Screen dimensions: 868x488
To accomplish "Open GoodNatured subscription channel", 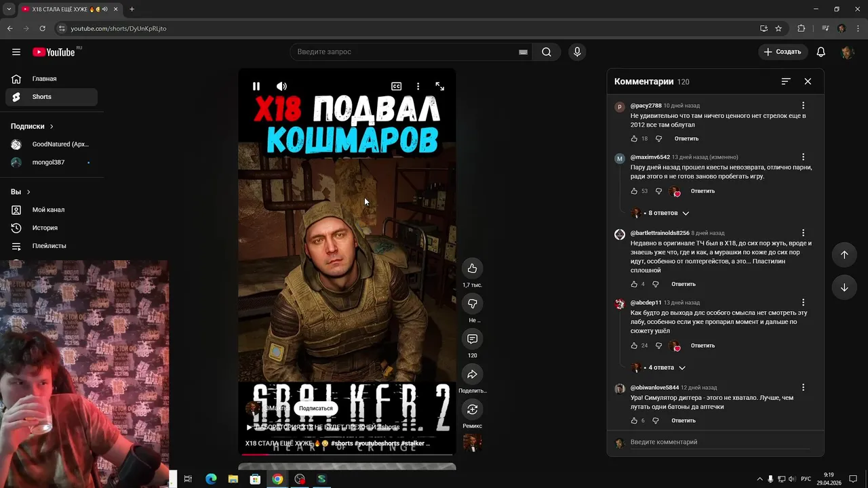I will point(52,144).
